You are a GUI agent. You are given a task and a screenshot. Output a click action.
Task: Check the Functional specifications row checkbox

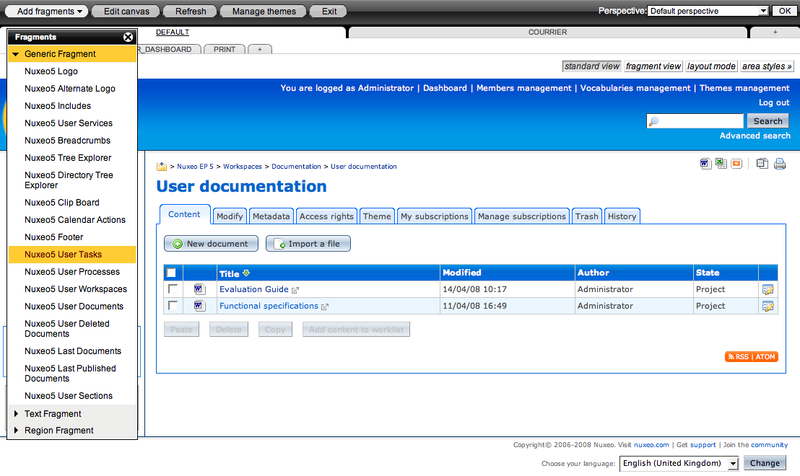click(x=172, y=305)
